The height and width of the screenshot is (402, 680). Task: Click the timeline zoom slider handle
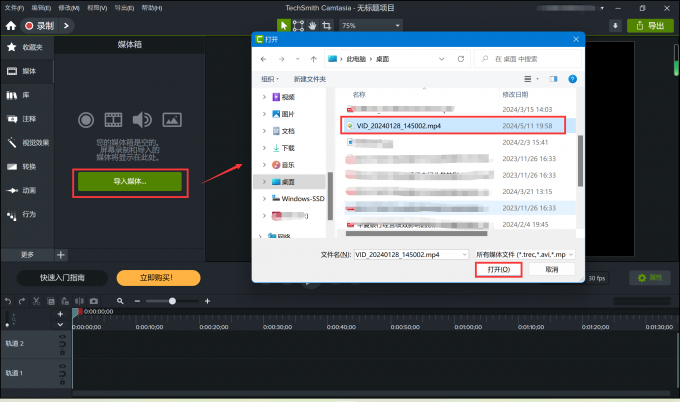(173, 301)
